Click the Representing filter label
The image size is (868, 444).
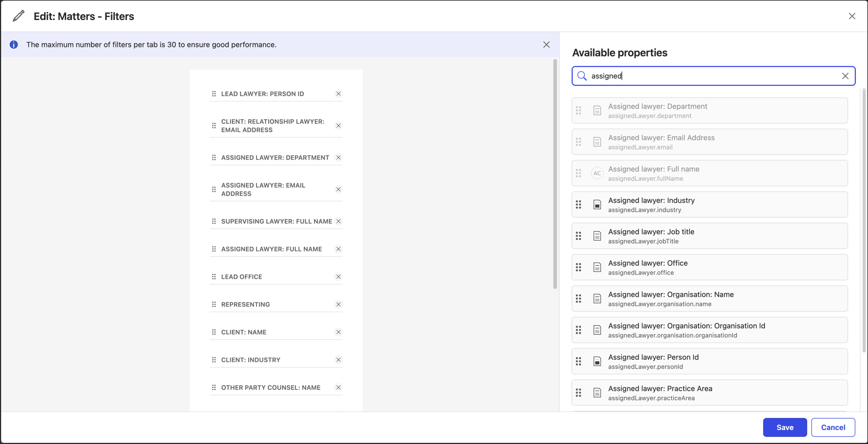246,304
